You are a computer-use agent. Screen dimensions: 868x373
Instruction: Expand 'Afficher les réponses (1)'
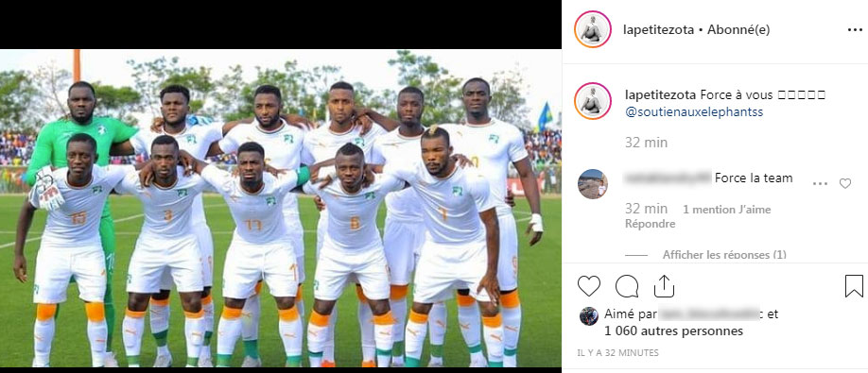(x=724, y=255)
